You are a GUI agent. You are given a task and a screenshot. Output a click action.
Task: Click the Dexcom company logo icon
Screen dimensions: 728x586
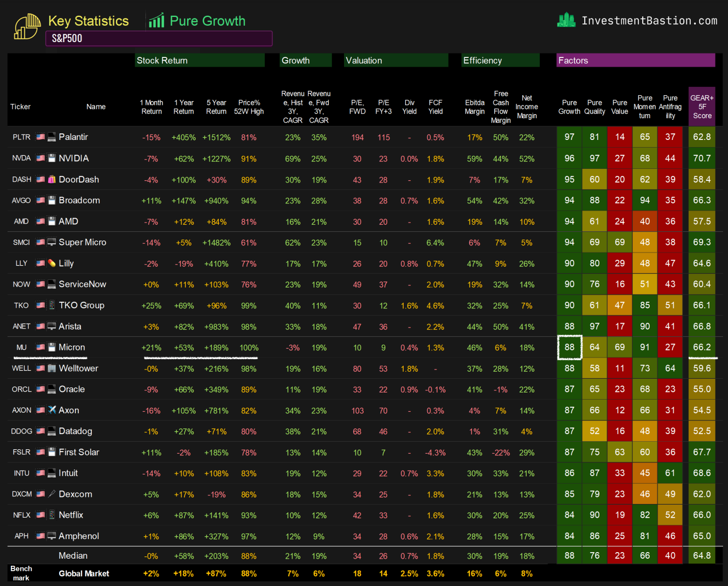click(52, 494)
